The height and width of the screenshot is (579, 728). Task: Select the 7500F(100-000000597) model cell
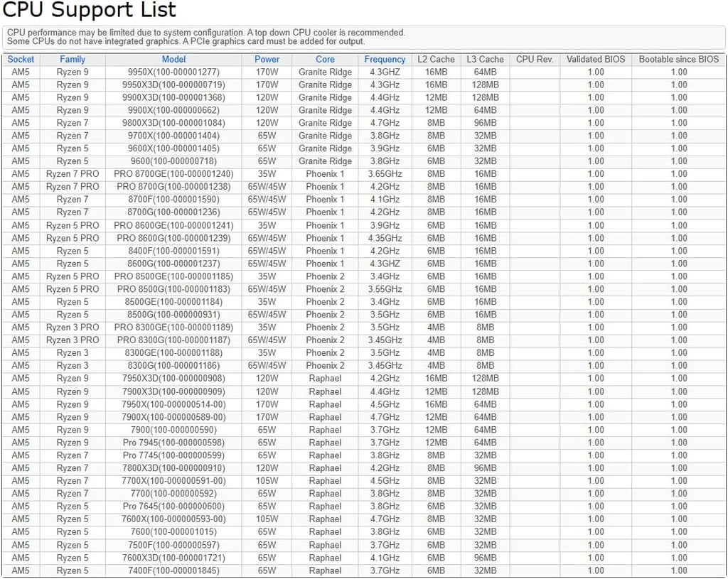173,545
